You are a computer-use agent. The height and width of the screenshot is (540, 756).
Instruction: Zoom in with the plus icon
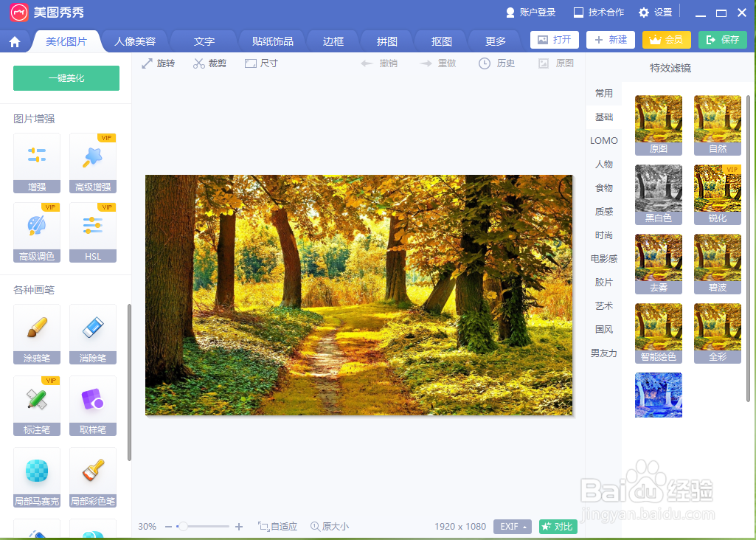(x=239, y=527)
